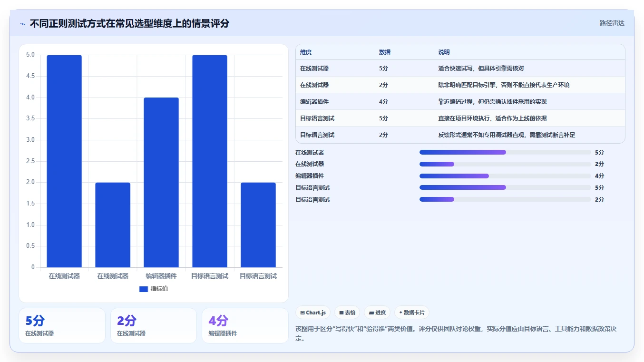The width and height of the screenshot is (644, 362).
Task: Select the Chart.js tag
Action: click(313, 313)
